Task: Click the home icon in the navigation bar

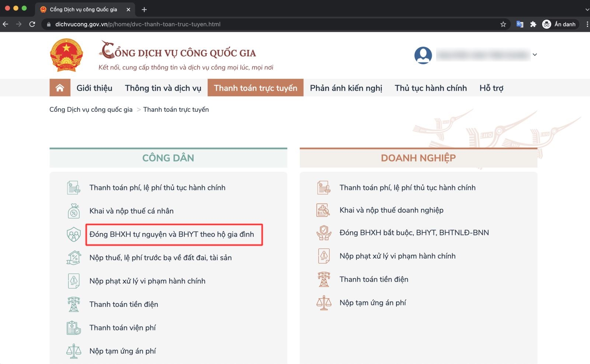Action: 60,87
